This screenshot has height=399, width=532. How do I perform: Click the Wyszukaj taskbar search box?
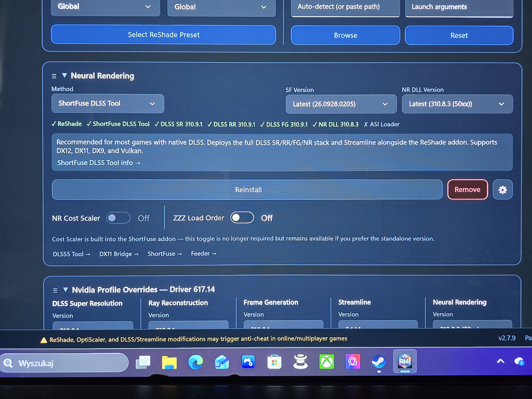tap(64, 363)
